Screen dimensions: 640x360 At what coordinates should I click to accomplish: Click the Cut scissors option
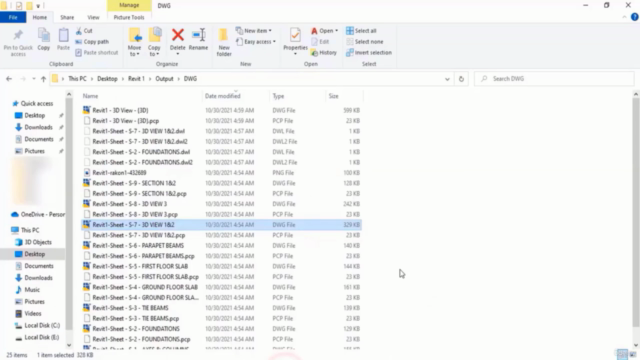coord(84,31)
